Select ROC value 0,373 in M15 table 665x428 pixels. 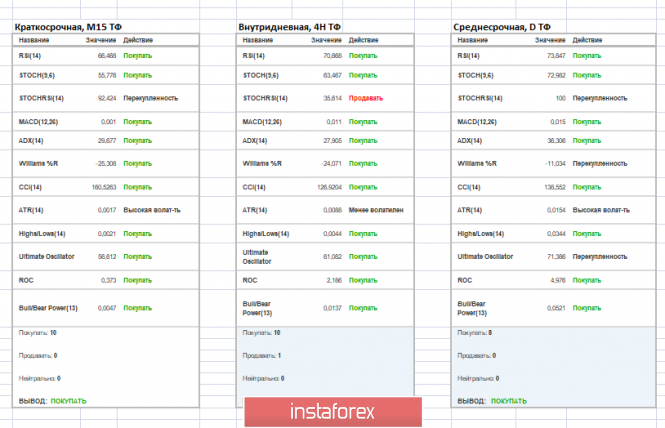coord(109,280)
